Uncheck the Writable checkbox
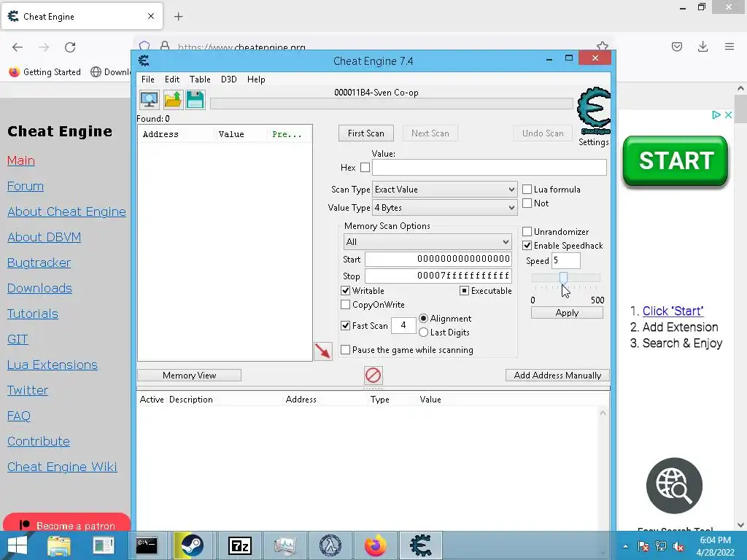The width and height of the screenshot is (747, 560). pos(345,290)
